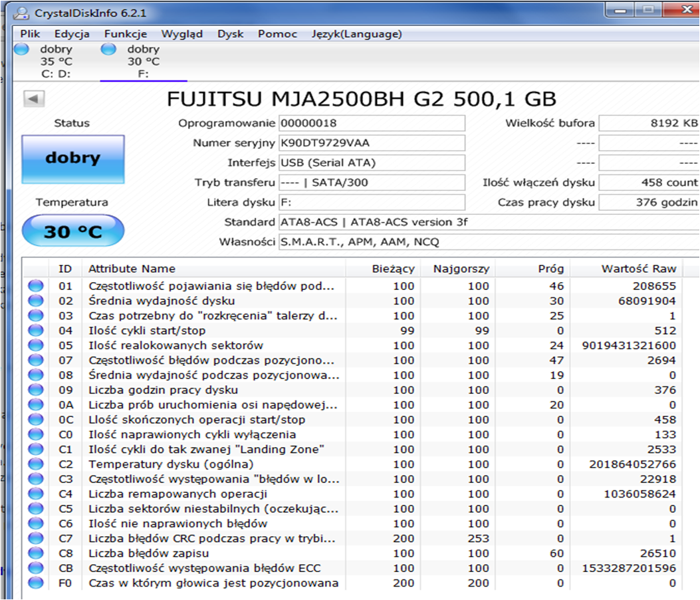Viewport: 700px width, 600px height.
Task: Click the blue dobry status button
Action: tap(72, 158)
